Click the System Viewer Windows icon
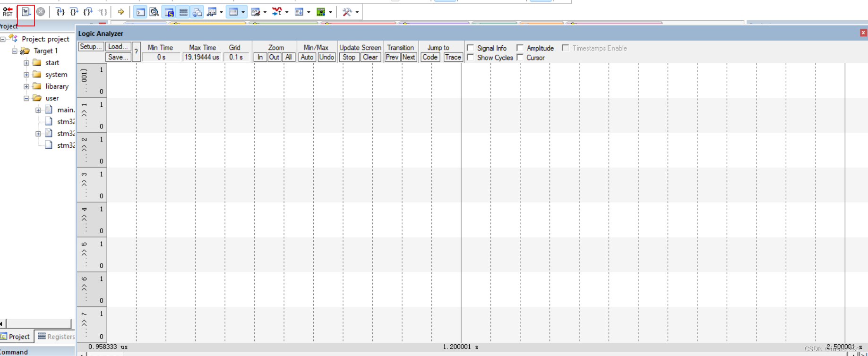The image size is (868, 356). click(x=321, y=12)
